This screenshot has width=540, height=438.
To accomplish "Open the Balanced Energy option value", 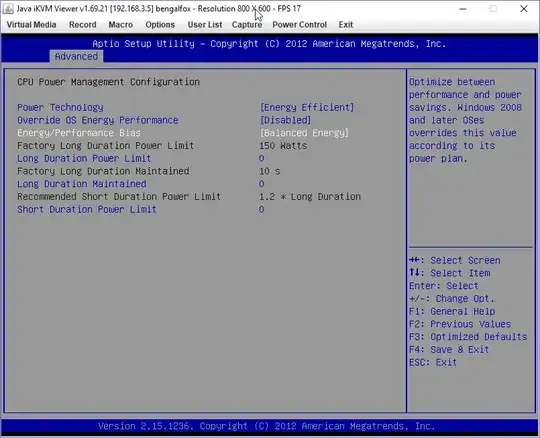I will click(x=304, y=133).
